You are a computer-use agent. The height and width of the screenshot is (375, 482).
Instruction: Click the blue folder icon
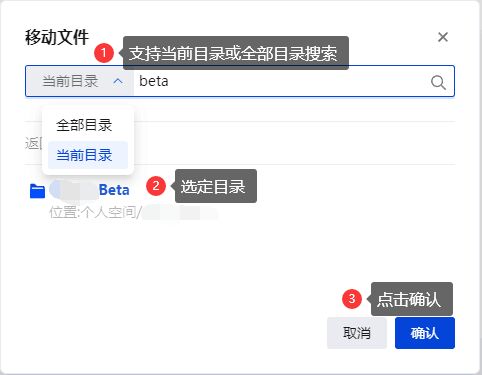[37, 191]
